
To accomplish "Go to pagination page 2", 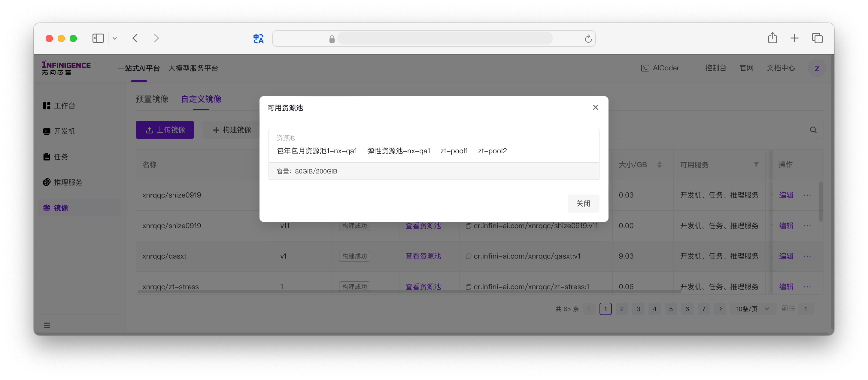I will pos(621,309).
